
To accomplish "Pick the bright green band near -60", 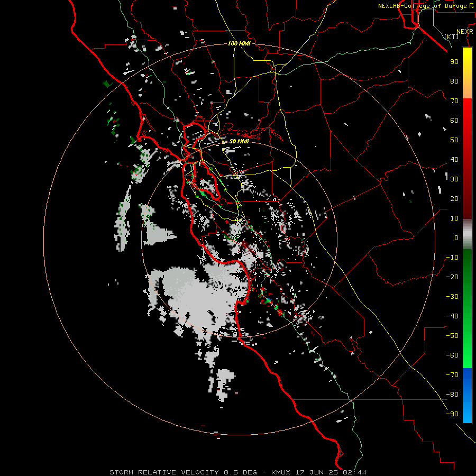I will pos(467,355).
